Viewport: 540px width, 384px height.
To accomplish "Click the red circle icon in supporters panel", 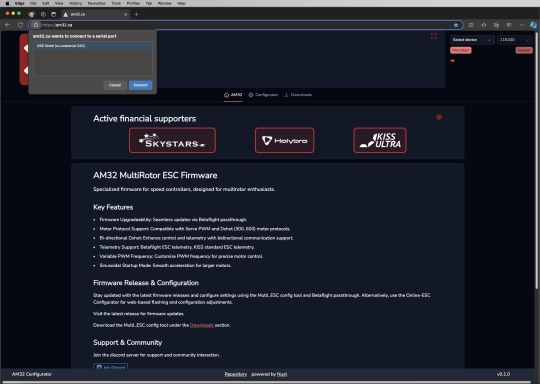I will point(439,117).
